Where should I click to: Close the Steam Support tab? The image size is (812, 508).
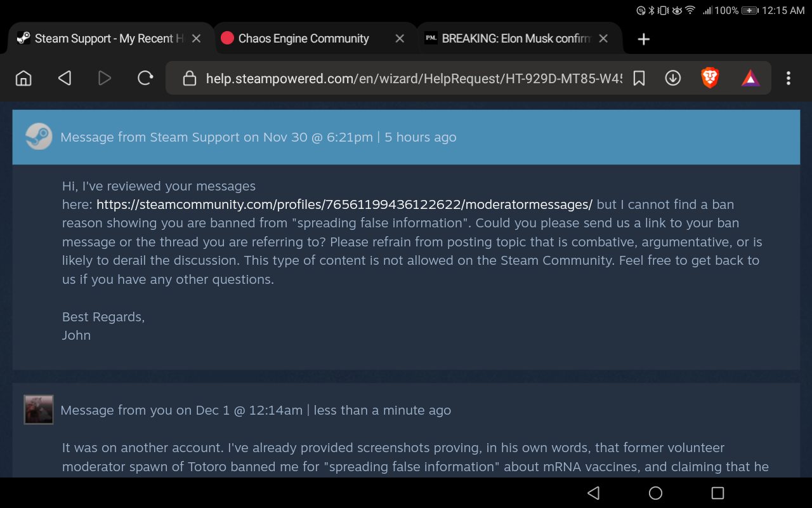click(x=196, y=39)
